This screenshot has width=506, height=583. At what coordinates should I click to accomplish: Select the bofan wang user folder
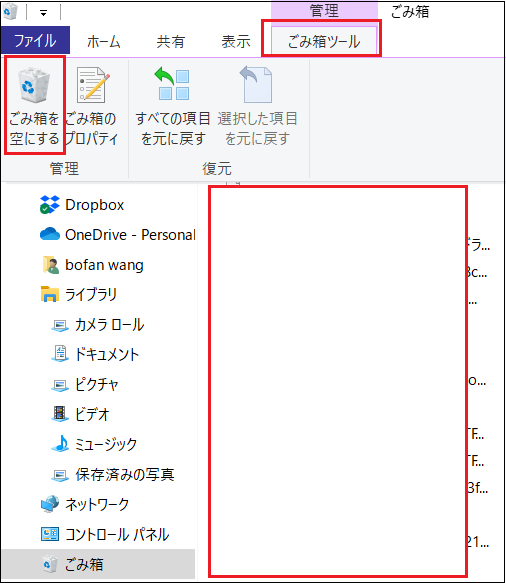(92, 265)
